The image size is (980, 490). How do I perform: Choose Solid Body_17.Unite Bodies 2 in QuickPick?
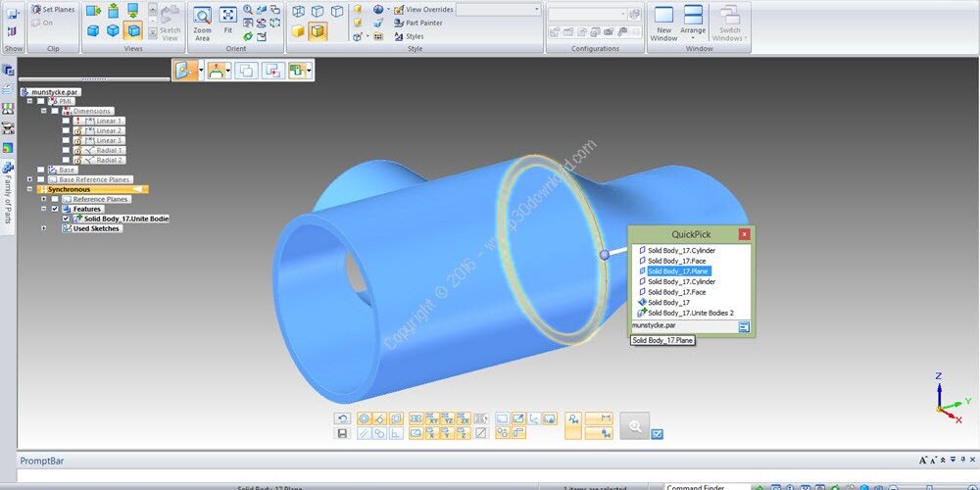(x=685, y=313)
